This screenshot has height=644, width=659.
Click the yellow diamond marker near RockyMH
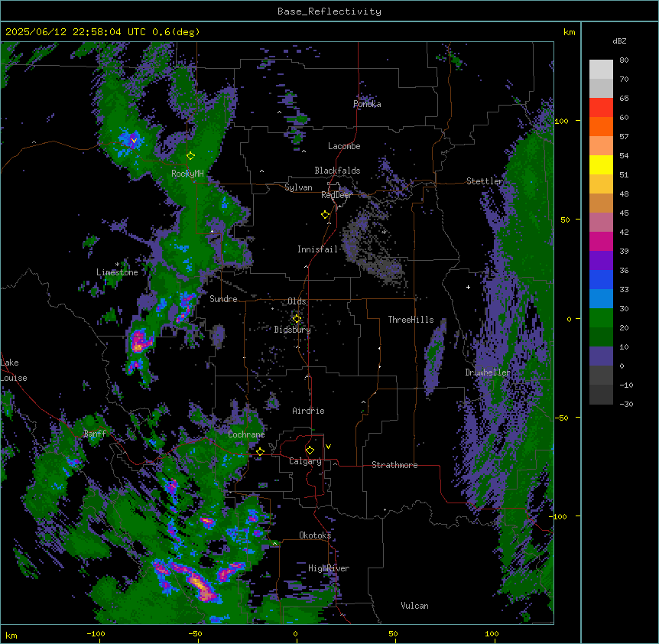pos(191,156)
